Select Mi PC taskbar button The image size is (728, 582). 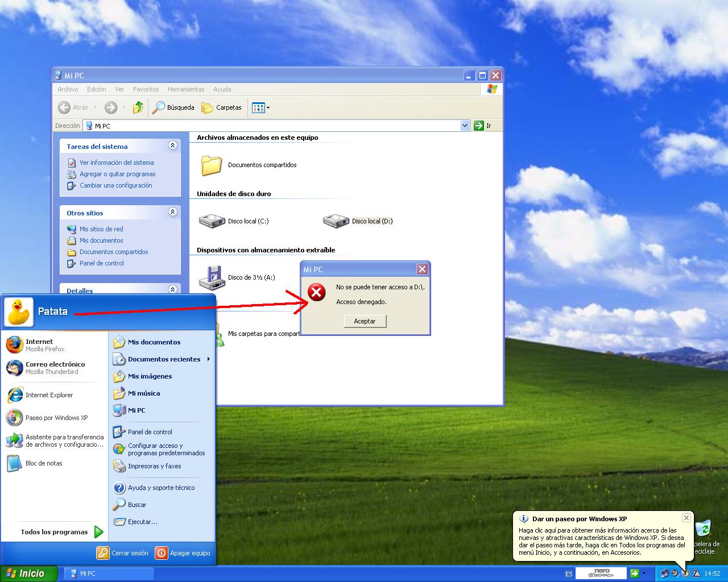click(109, 573)
